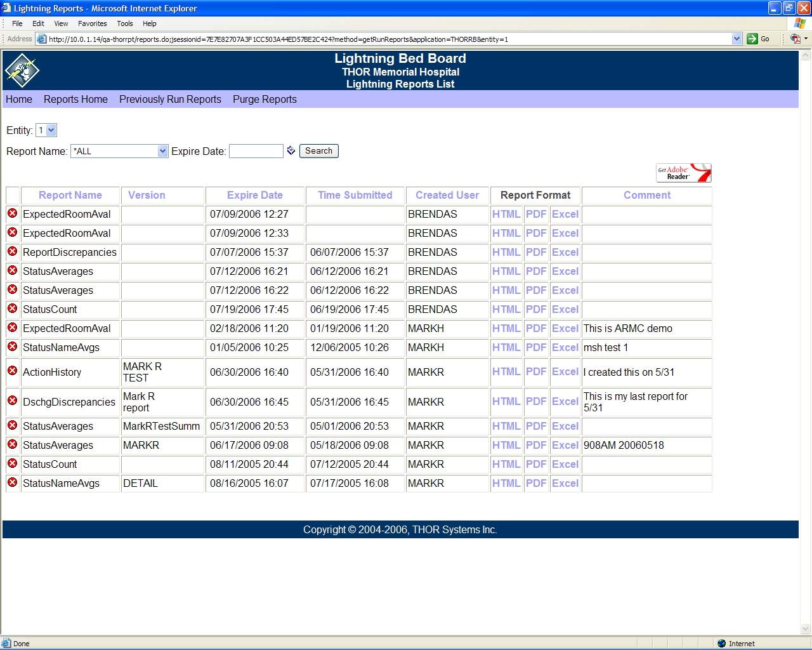Open ActionHistory report as PDF
Image resolution: width=812 pixels, height=650 pixels.
tap(536, 371)
